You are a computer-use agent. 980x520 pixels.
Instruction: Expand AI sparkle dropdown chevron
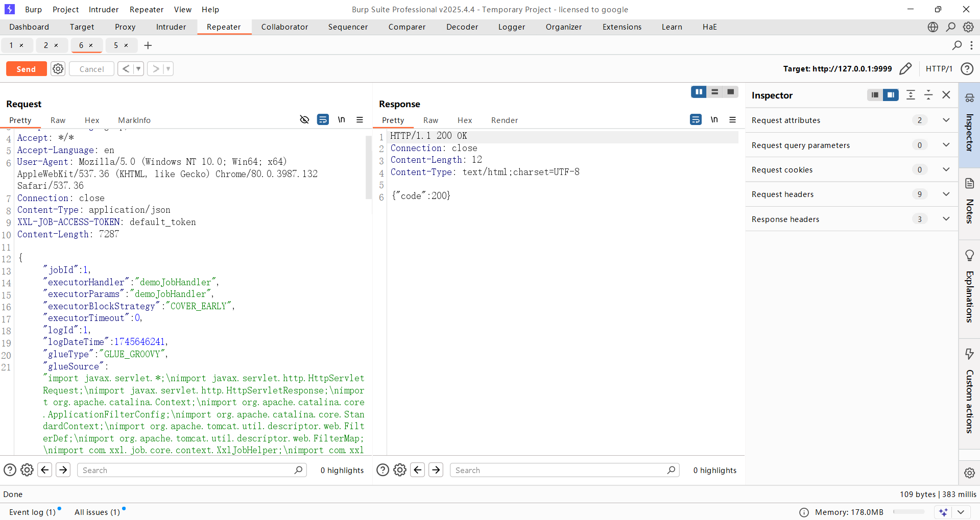(x=961, y=512)
